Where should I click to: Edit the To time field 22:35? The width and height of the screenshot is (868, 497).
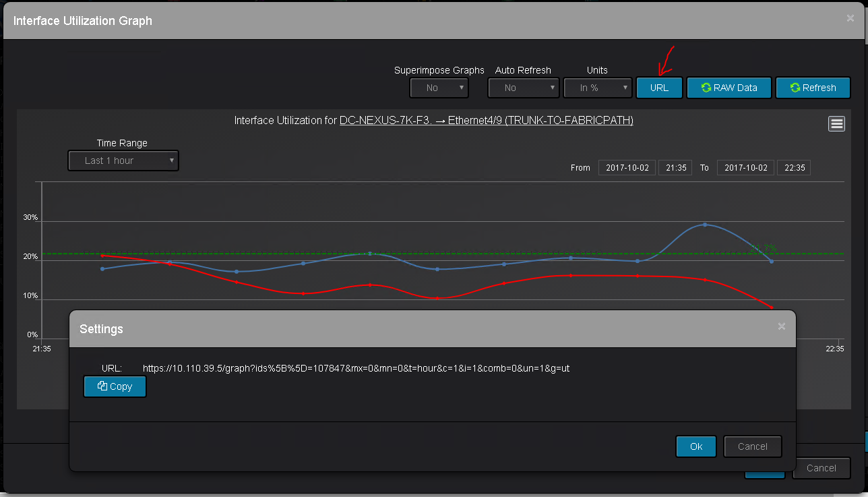click(794, 167)
